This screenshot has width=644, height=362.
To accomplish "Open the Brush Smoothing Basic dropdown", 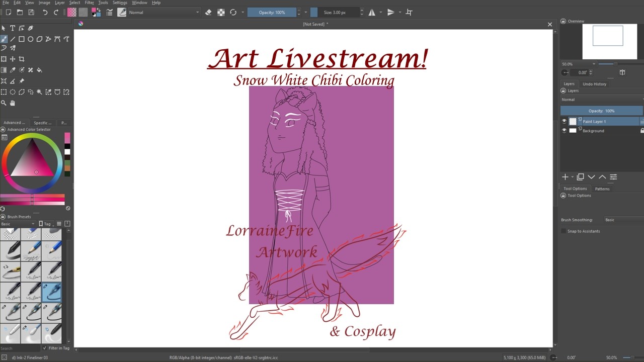I will coord(623,220).
